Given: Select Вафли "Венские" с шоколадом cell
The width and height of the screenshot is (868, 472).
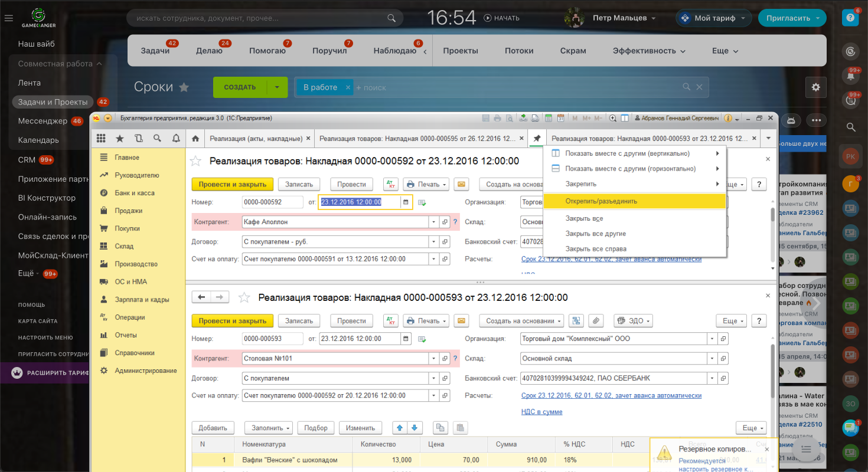Looking at the screenshot, I should point(293,460).
